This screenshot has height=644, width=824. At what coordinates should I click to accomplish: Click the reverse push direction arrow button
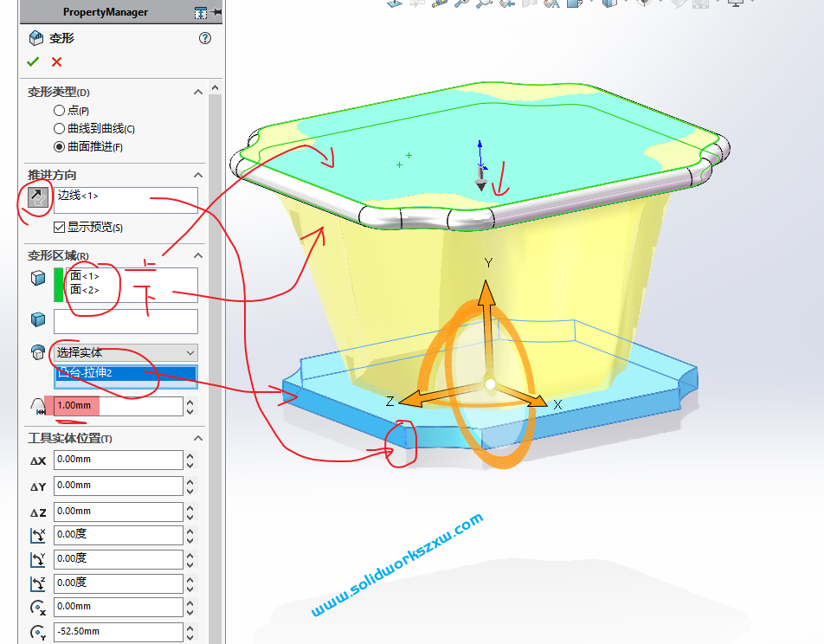[37, 198]
